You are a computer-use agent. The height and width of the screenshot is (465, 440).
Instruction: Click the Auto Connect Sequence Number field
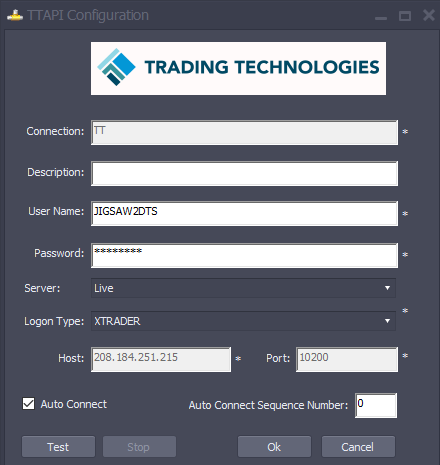(376, 405)
